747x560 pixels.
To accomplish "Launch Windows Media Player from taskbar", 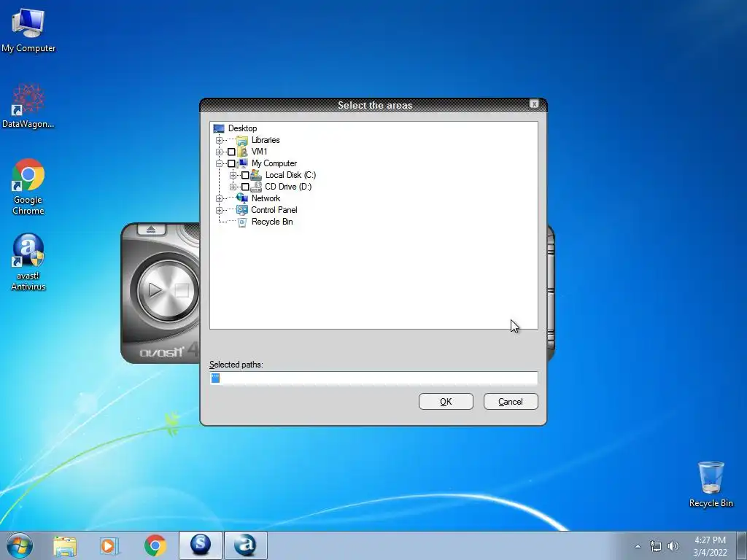I will 109,545.
